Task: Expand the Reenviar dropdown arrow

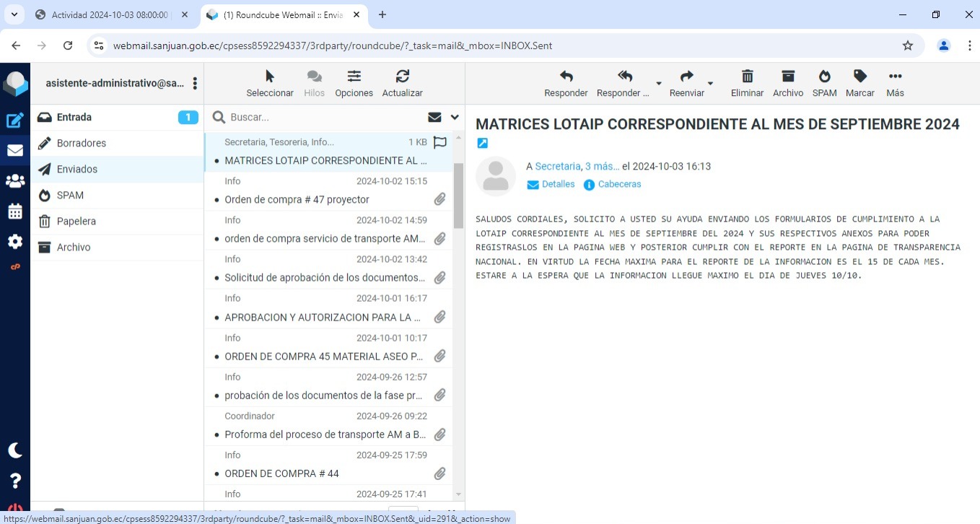Action: click(710, 84)
